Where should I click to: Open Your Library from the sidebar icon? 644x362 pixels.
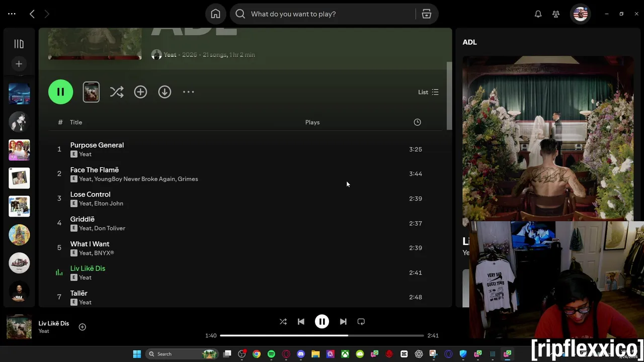[19, 44]
